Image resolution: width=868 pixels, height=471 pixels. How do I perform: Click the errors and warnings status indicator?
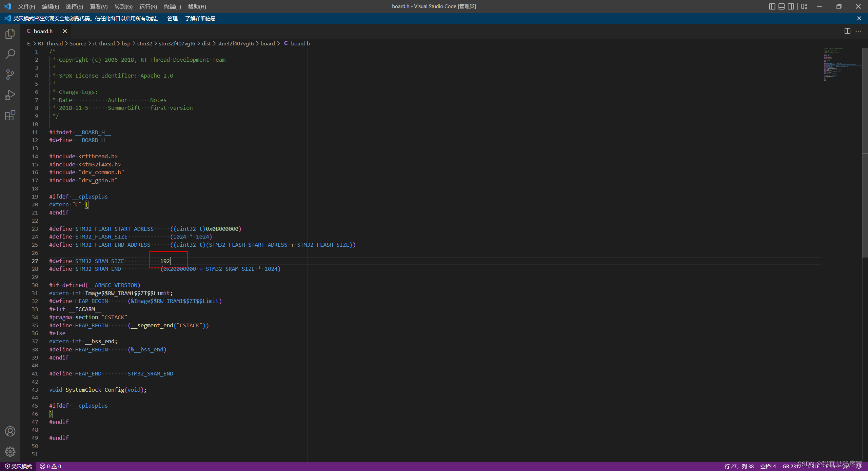51,467
